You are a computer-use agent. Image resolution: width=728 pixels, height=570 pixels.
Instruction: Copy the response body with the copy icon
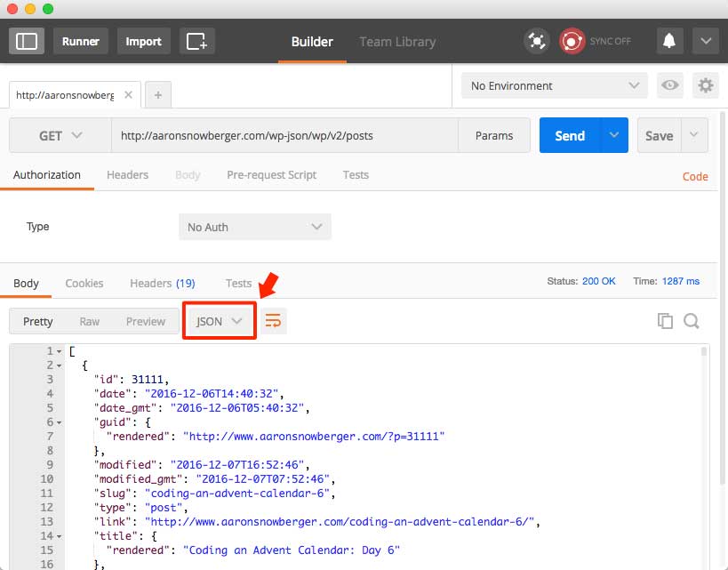pos(665,321)
